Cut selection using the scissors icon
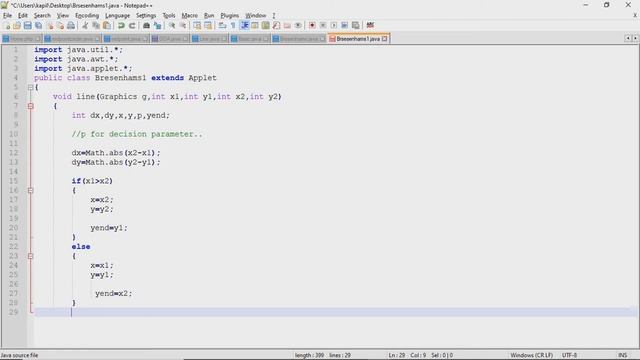 point(85,25)
